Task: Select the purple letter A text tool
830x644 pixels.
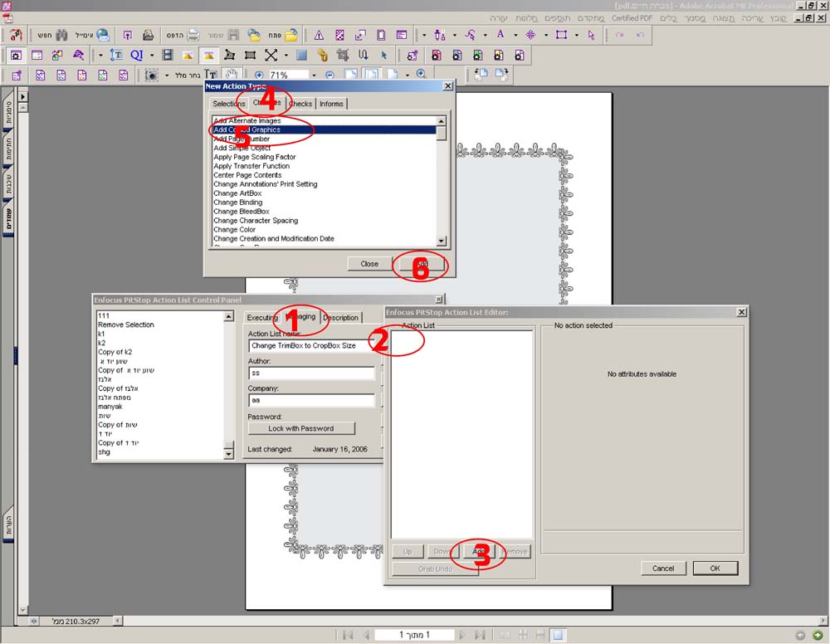Action: [x=500, y=35]
